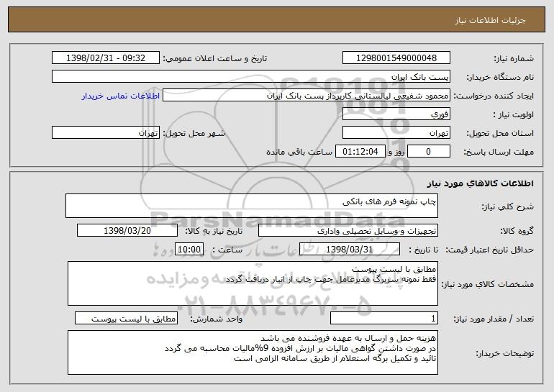554x392 pixels.
Task: Click the remaining days field showing 0
Action: point(429,152)
